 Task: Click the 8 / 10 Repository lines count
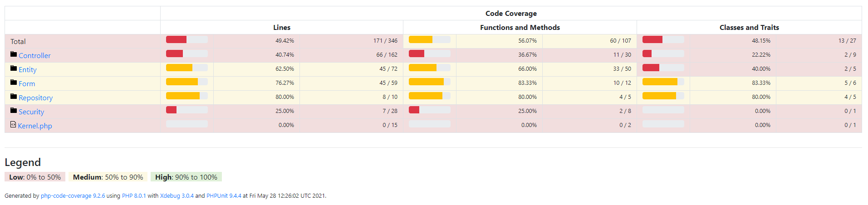pos(390,97)
